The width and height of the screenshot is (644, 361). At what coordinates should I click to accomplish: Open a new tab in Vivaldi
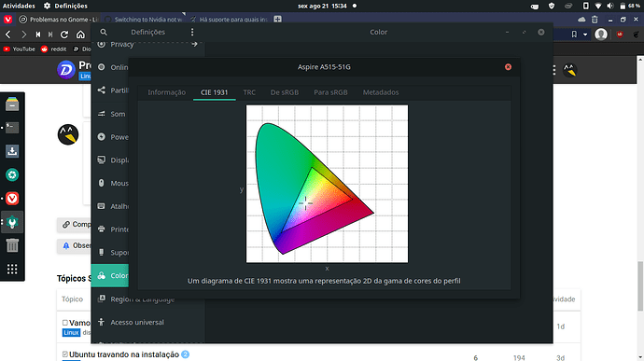click(277, 19)
